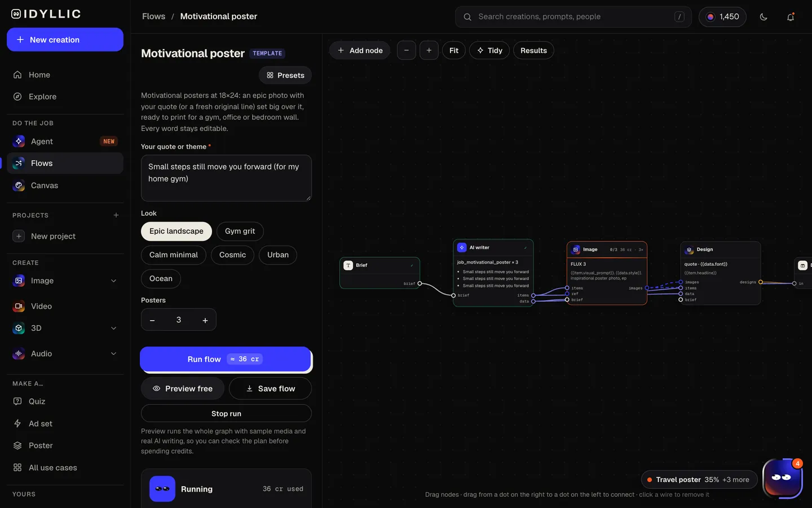Image resolution: width=812 pixels, height=508 pixels.
Task: Edit the quote or theme textbox
Action: pos(226,178)
